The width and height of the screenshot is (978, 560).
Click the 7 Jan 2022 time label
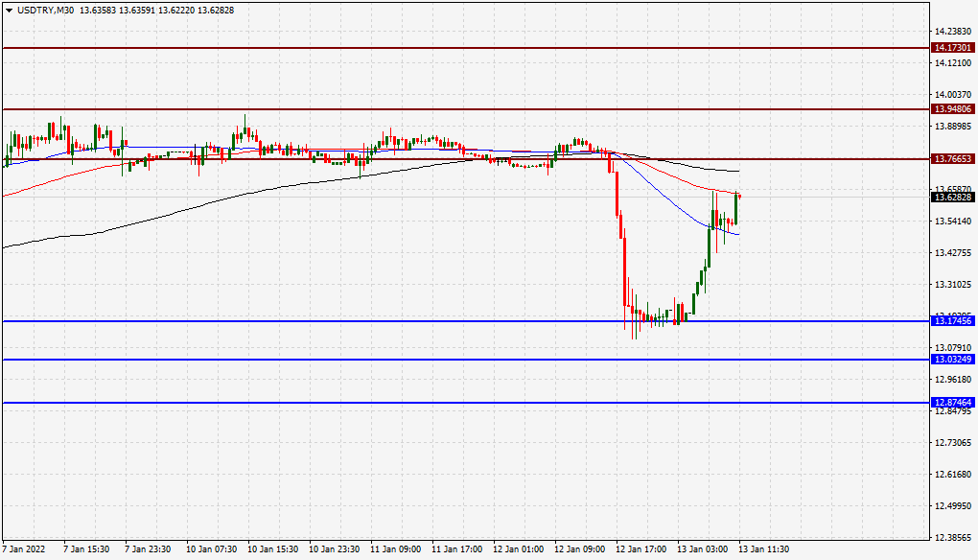coord(24,549)
